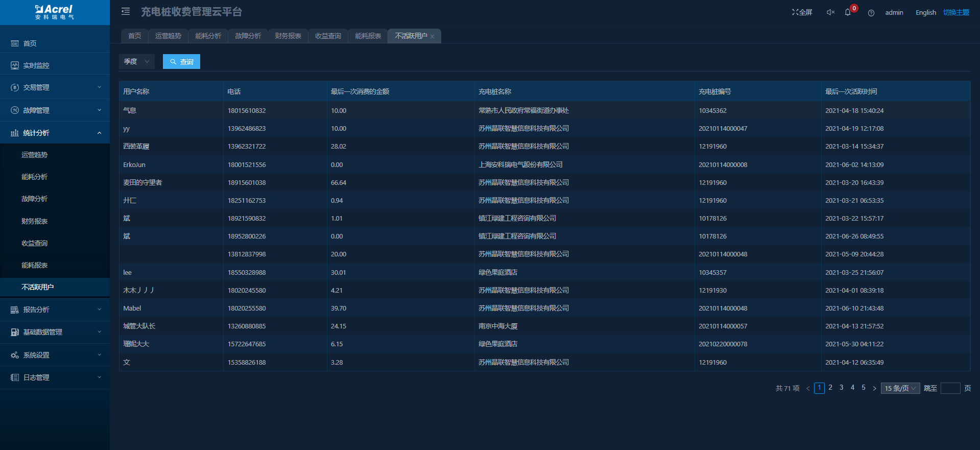The image size is (980, 450).
Task: Switch language to English
Action: point(926,13)
